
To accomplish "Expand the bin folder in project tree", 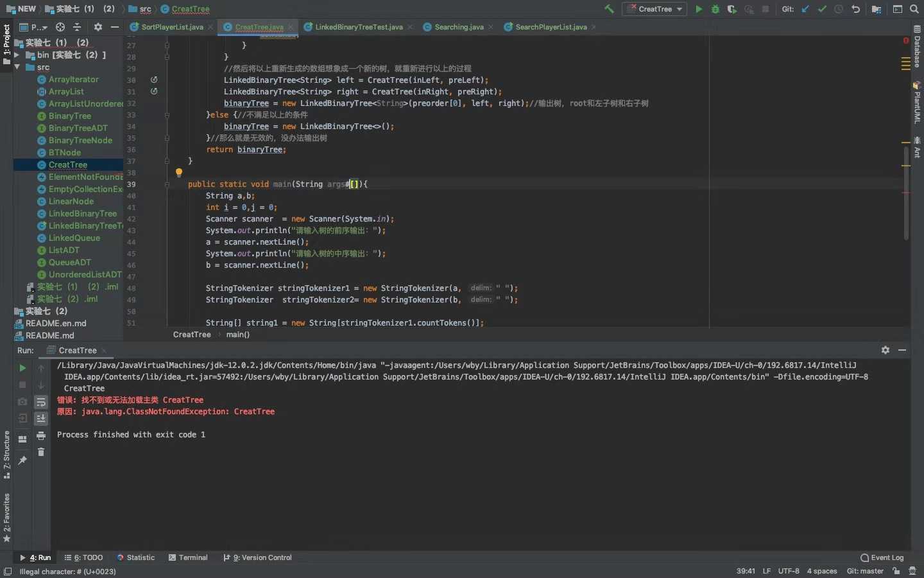I will tap(17, 55).
